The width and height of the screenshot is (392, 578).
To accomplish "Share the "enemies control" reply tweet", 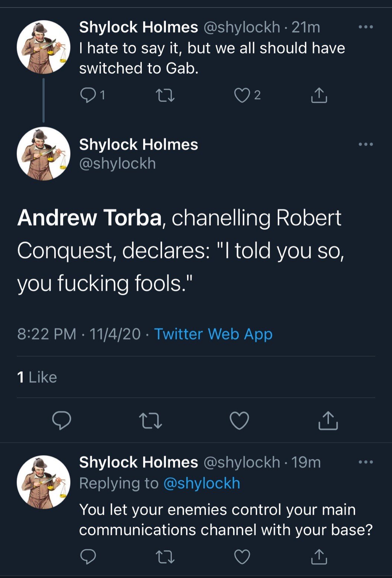I will (319, 557).
